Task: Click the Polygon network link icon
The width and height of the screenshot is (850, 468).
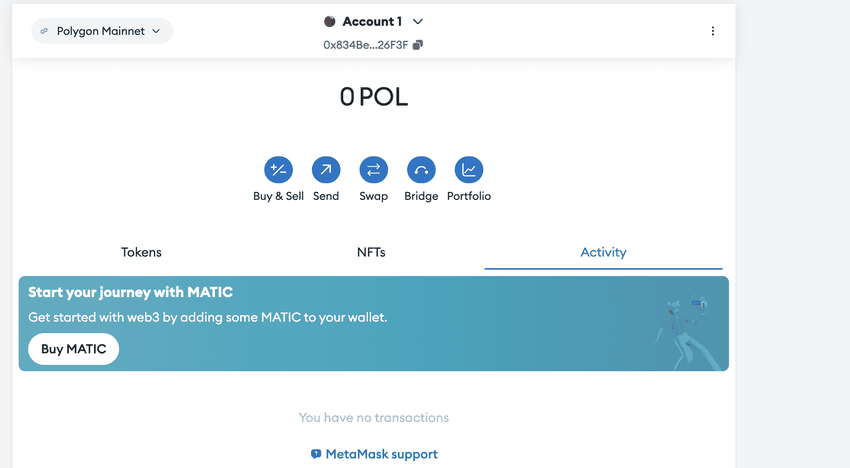Action: tap(44, 31)
